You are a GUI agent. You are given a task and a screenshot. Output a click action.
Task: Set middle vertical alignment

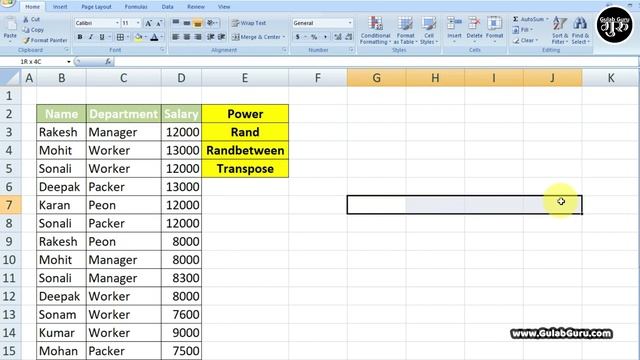click(187, 23)
